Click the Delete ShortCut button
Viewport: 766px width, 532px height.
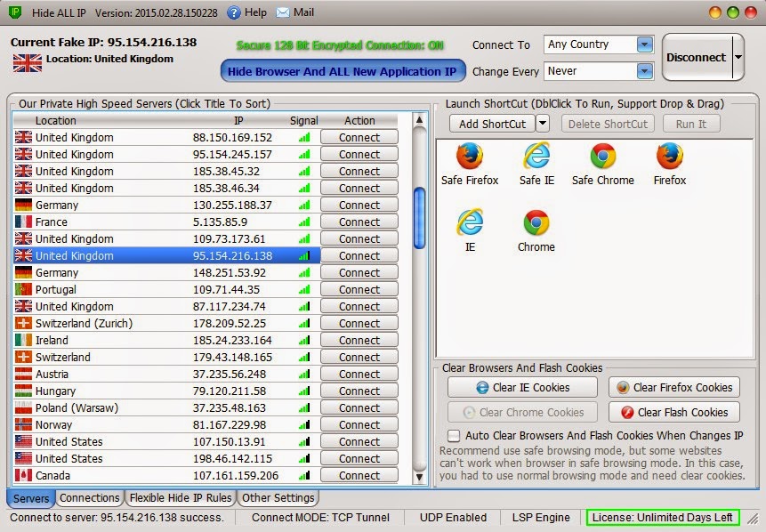coord(608,124)
